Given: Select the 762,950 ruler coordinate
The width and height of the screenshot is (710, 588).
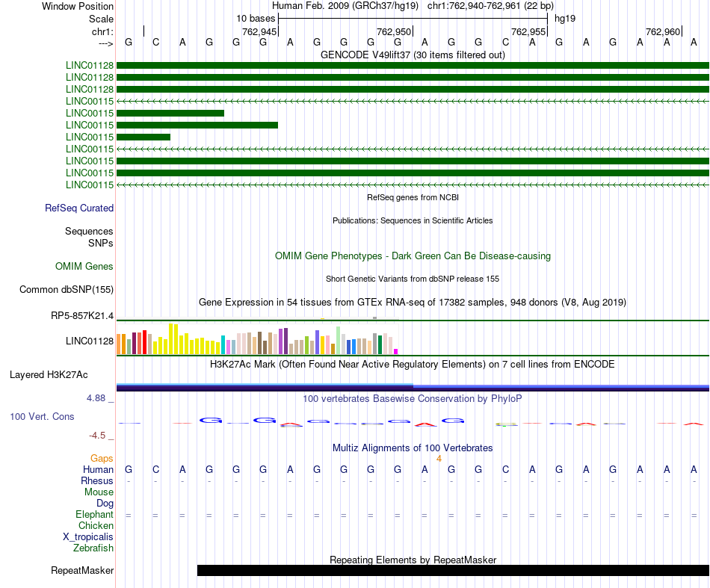Looking at the screenshot, I should click(x=393, y=31).
